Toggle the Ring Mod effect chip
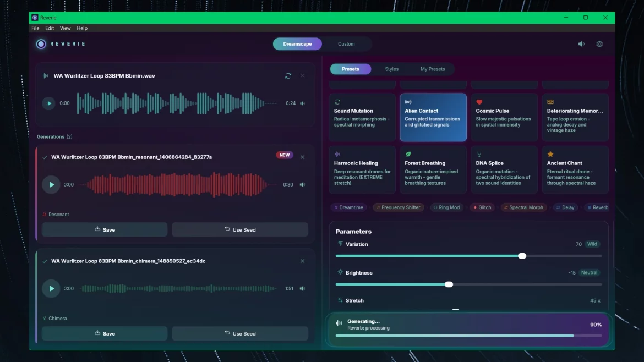Viewport: 644px width, 362px height. (446, 207)
